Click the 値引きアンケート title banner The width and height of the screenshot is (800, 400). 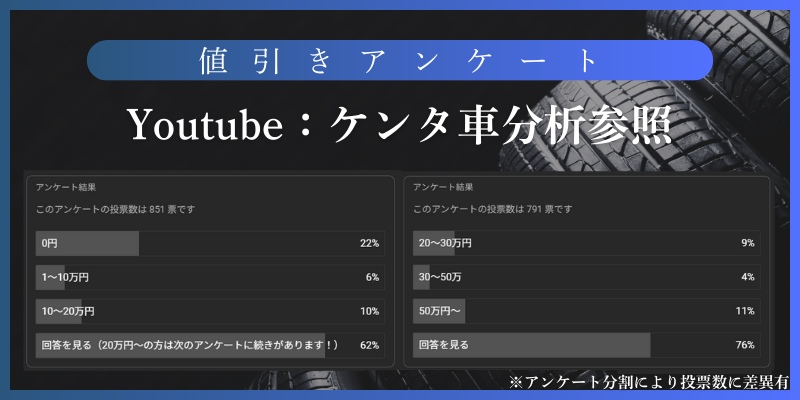pyautogui.click(x=400, y=59)
